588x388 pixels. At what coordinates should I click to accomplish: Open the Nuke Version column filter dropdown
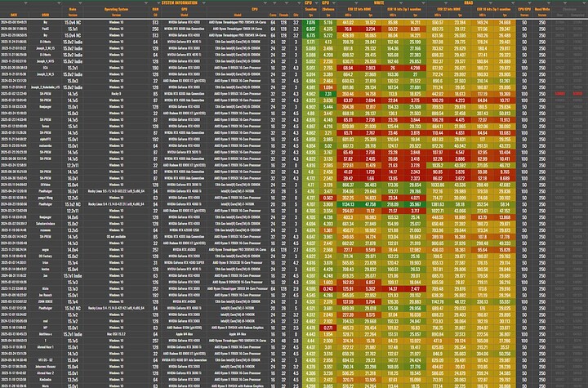80,3
